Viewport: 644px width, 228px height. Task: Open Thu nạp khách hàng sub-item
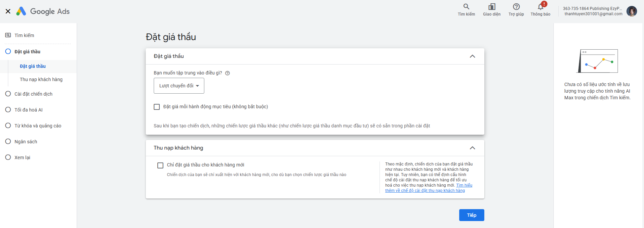pyautogui.click(x=41, y=79)
